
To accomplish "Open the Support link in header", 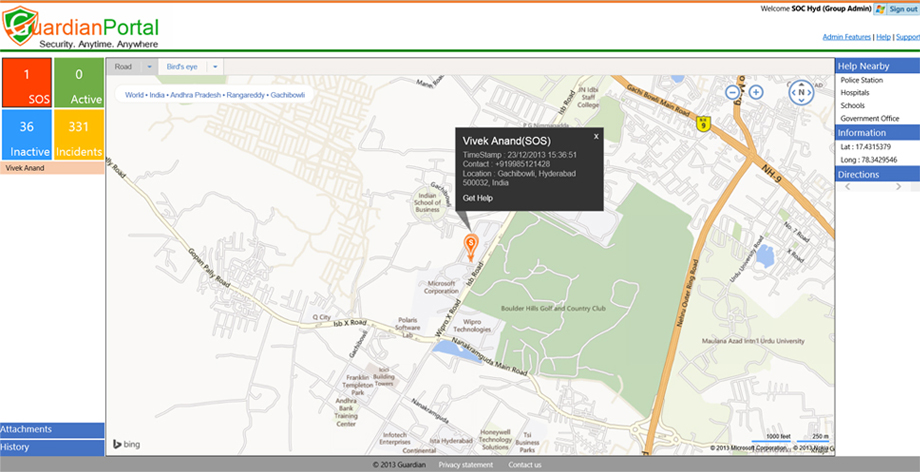I will point(908,37).
